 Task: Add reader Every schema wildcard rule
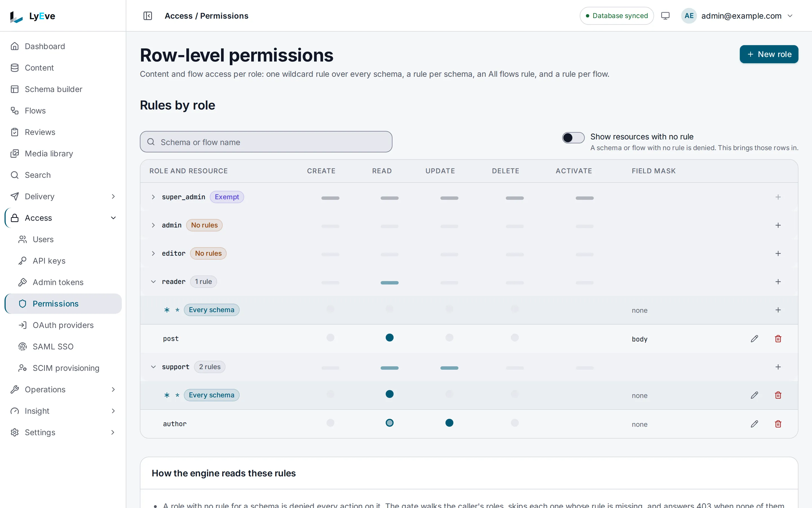tap(778, 310)
